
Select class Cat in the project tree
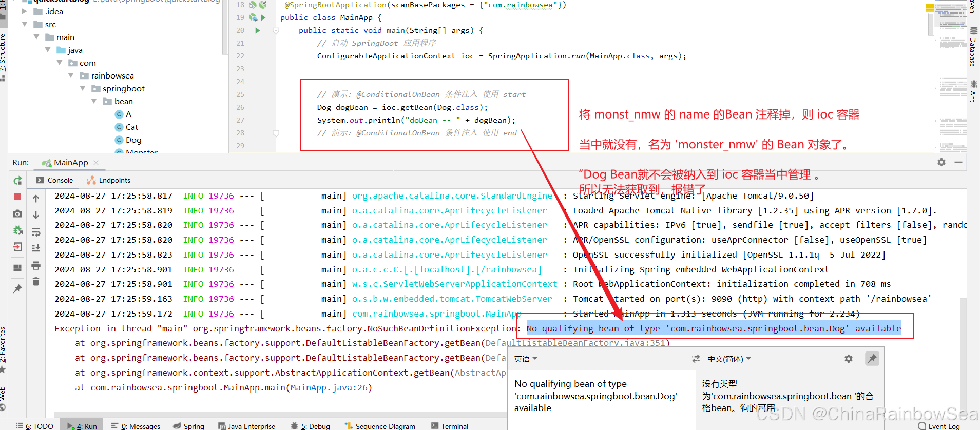pyautogui.click(x=126, y=127)
